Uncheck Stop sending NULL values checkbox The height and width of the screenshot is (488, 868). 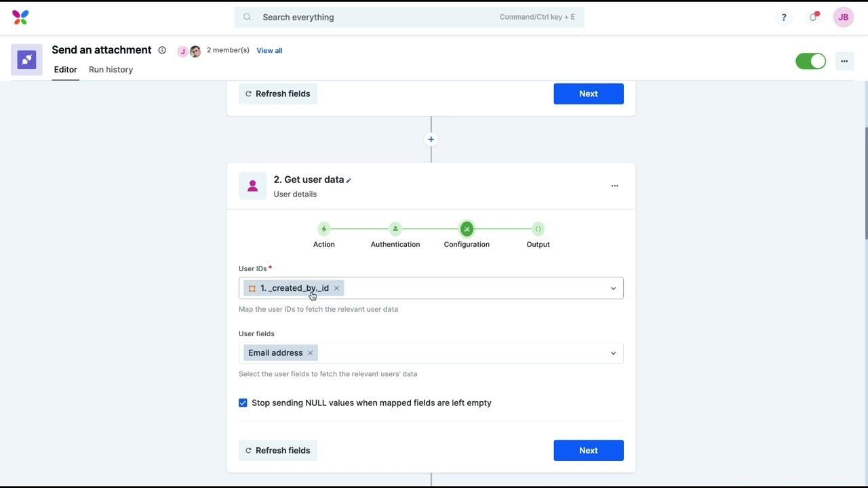[x=243, y=403]
